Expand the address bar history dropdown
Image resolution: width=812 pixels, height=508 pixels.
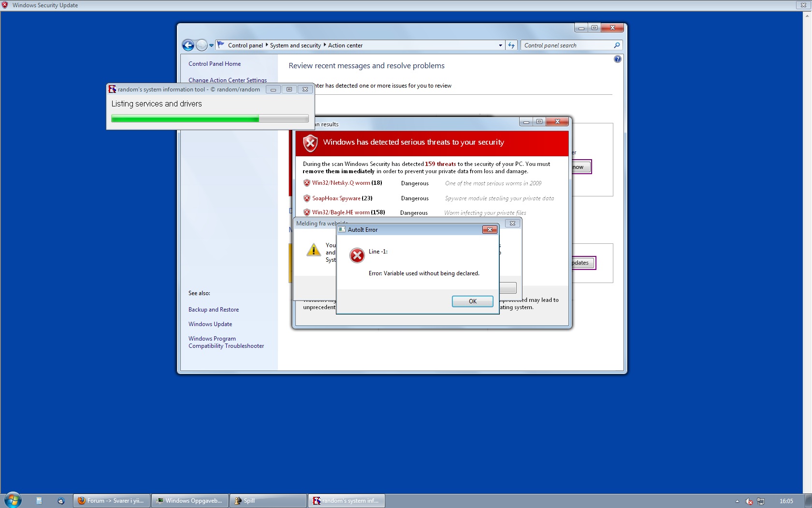click(500, 45)
